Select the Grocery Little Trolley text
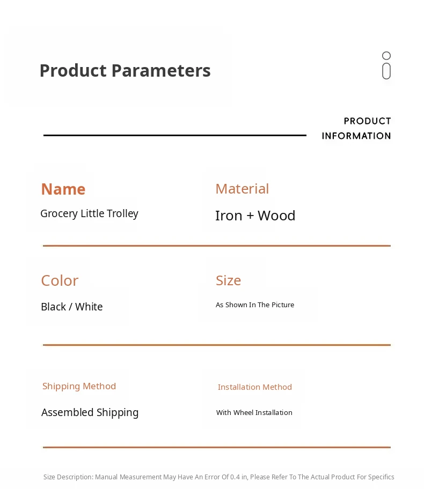The height and width of the screenshot is (504, 424). (x=89, y=213)
